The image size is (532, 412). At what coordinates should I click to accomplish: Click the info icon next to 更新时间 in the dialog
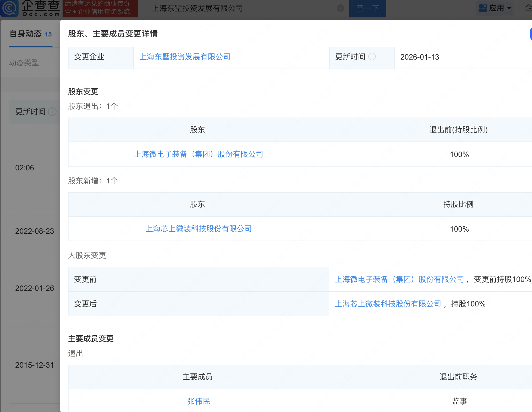coord(372,57)
